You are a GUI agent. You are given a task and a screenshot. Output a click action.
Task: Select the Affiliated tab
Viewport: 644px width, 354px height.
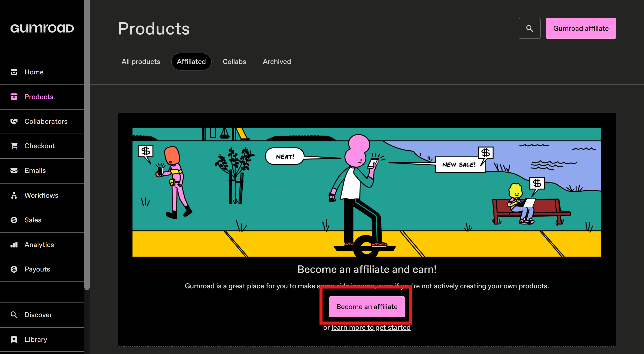(x=191, y=62)
